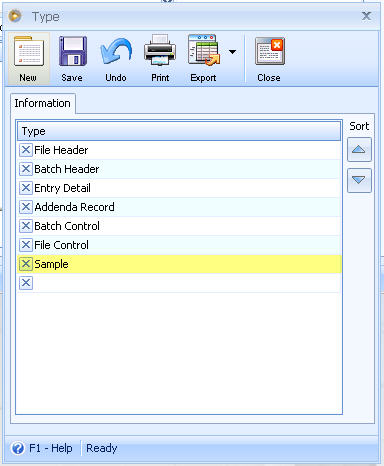Delete the File Header row
The image size is (384, 466).
click(26, 150)
